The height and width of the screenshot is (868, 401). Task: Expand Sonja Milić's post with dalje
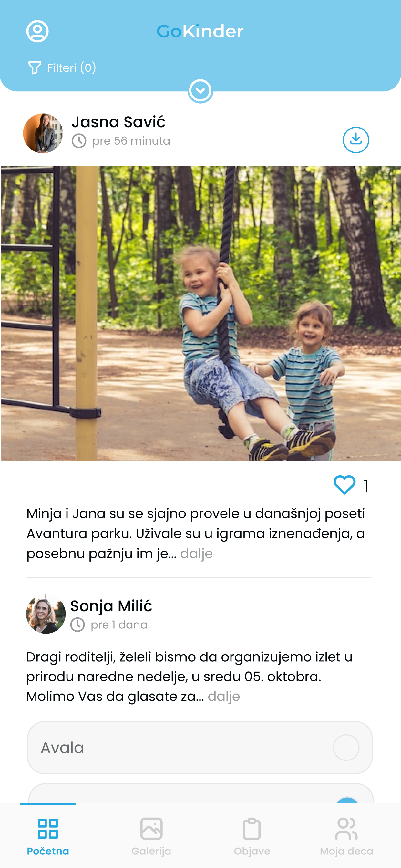coord(224,696)
